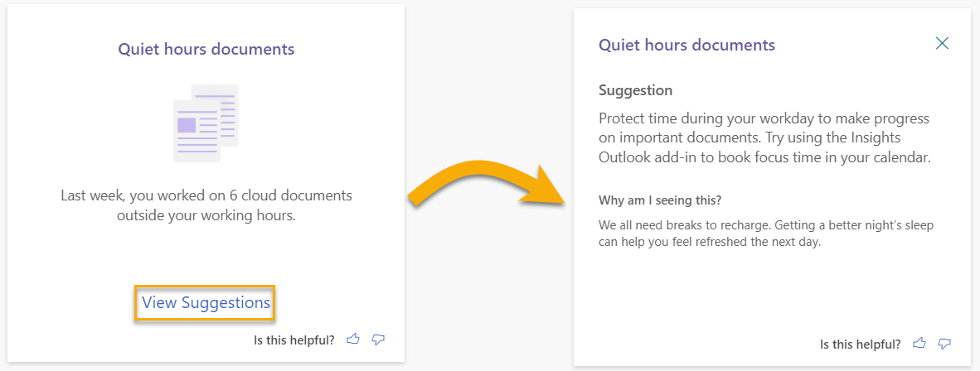Click thumbs up on the Suggestion card
The height and width of the screenshot is (371, 980).
pyautogui.click(x=919, y=343)
